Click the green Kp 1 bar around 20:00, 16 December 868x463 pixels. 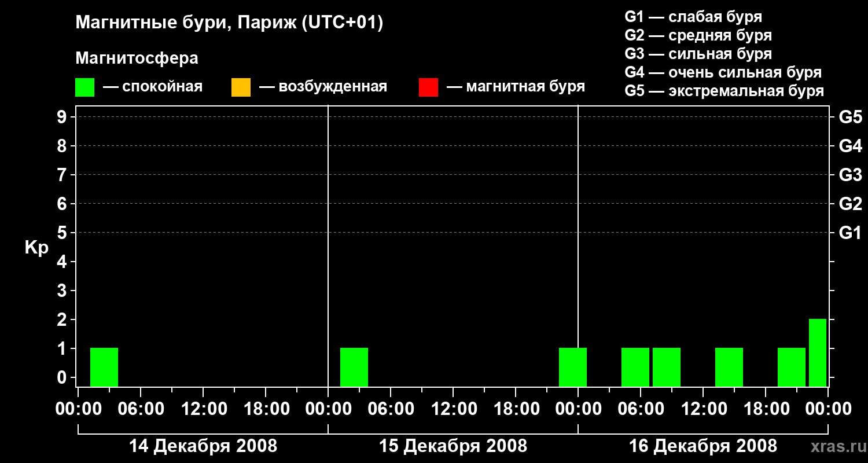pyautogui.click(x=792, y=367)
